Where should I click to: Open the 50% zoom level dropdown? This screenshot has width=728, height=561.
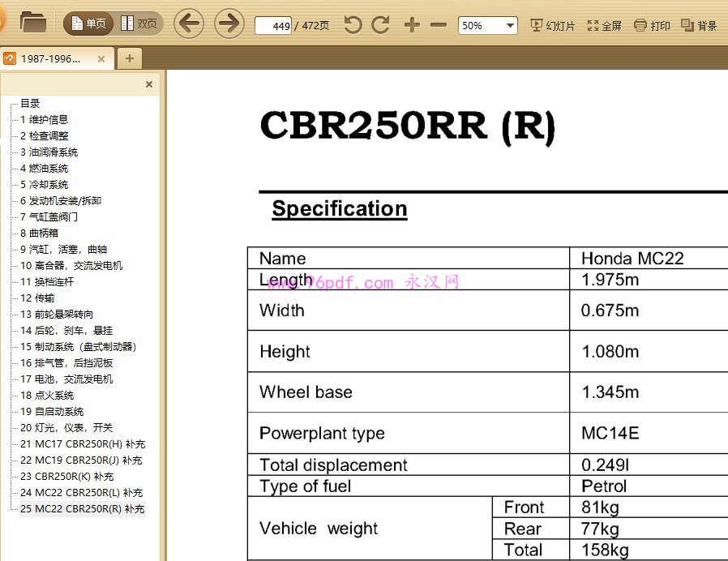pyautogui.click(x=487, y=25)
